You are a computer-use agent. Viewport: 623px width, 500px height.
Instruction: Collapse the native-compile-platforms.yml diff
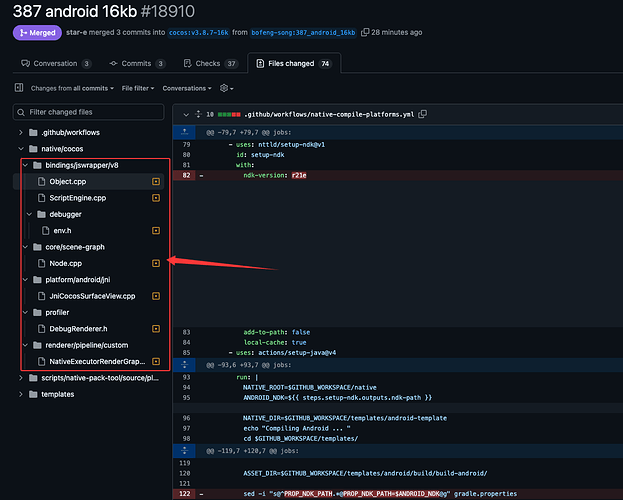pos(186,114)
